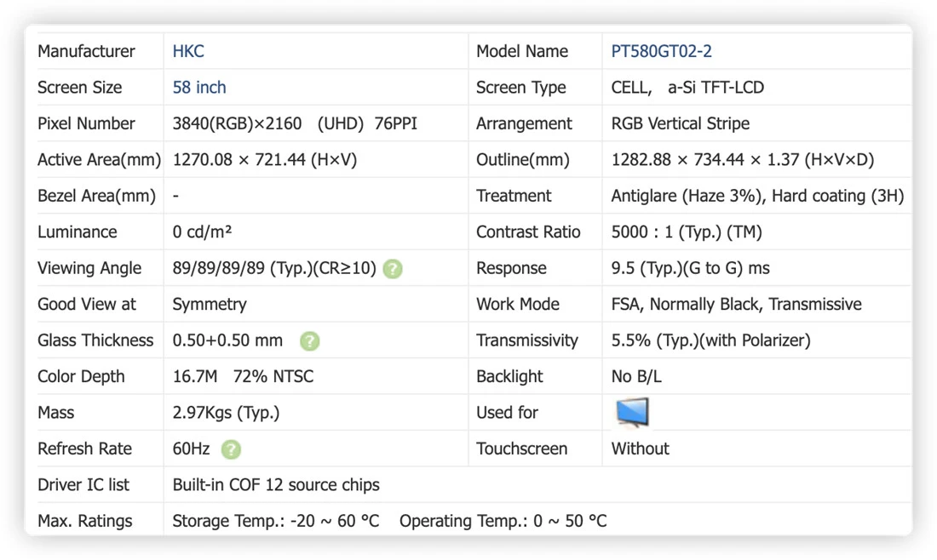
Task: Select the Transmissivity value 5.5% (Typ.)
Action: [655, 340]
